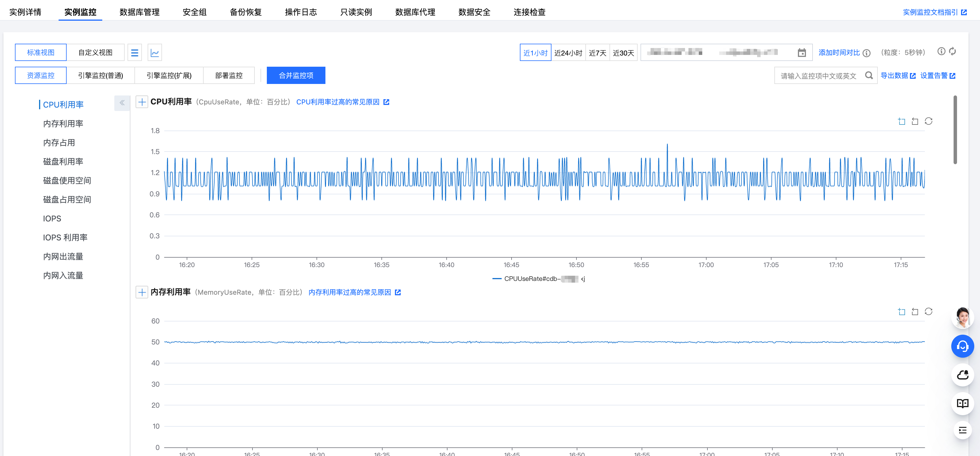Viewport: 980px width, 456px height.
Task: Switch to list layout view icon
Action: [135, 53]
